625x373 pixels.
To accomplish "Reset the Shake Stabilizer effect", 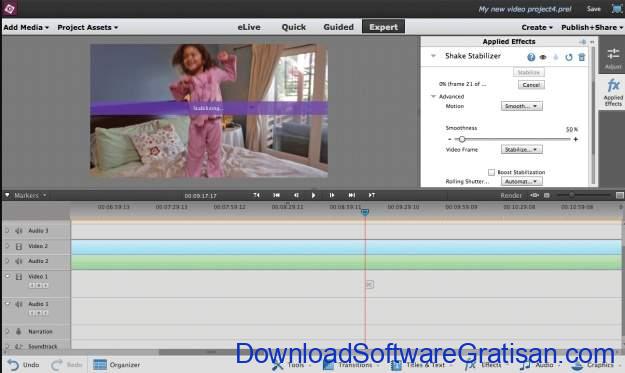I will (x=569, y=57).
